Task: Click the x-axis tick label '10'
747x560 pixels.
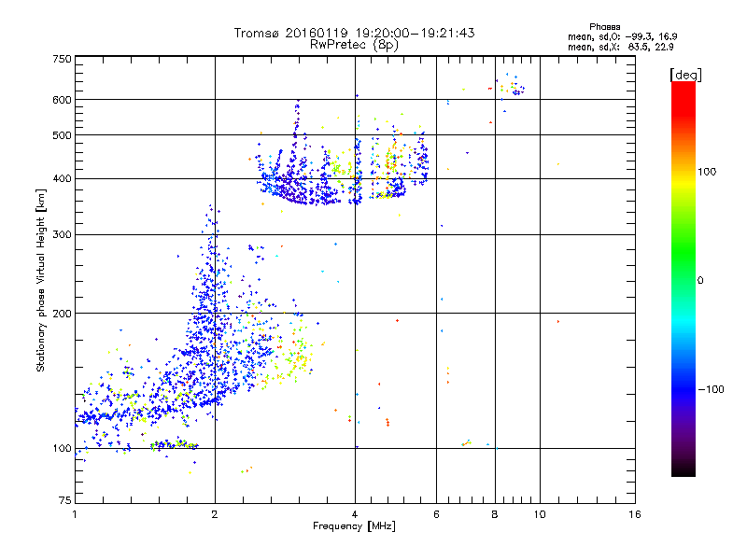Action: point(540,514)
